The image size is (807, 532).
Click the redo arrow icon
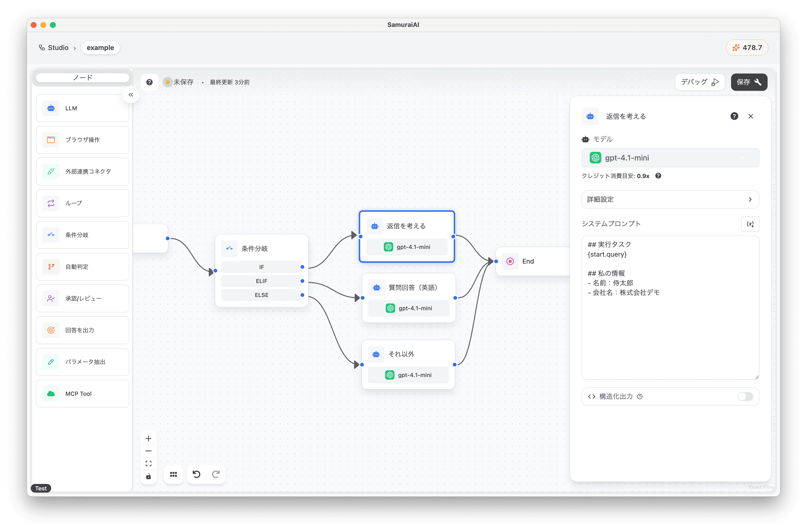(216, 474)
